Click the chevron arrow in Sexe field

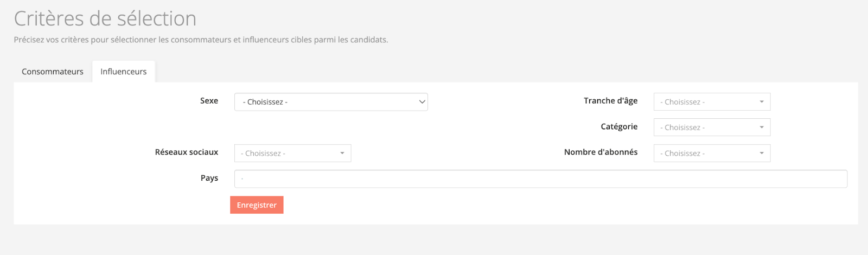coord(422,102)
